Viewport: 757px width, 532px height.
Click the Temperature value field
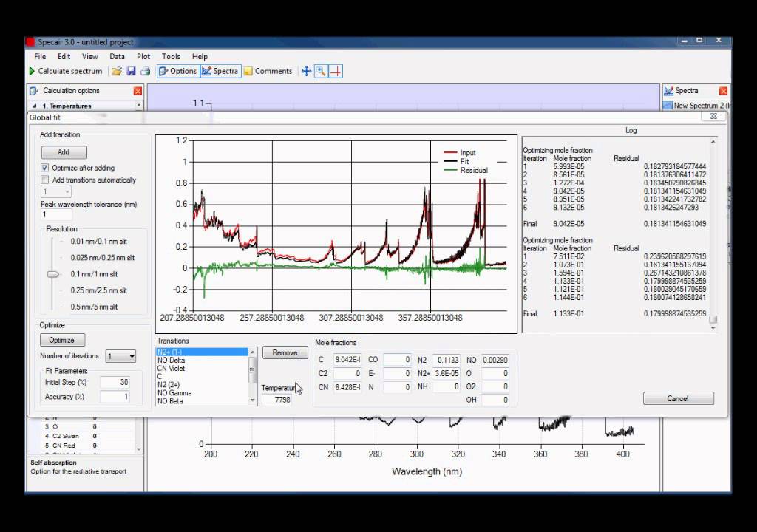point(276,400)
